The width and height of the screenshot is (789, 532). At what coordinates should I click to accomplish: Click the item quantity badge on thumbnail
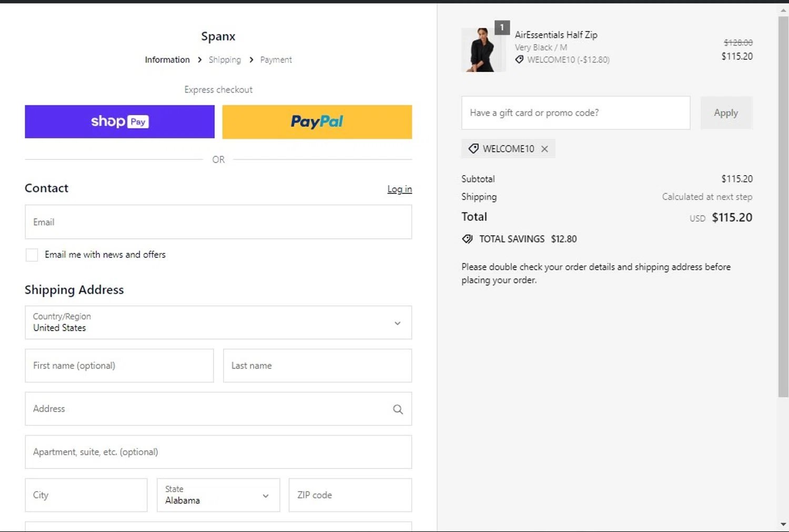tap(502, 27)
